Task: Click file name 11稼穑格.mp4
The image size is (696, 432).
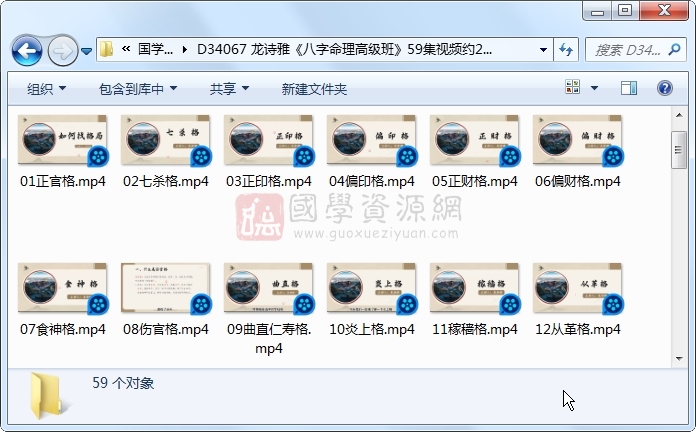Action: point(475,329)
